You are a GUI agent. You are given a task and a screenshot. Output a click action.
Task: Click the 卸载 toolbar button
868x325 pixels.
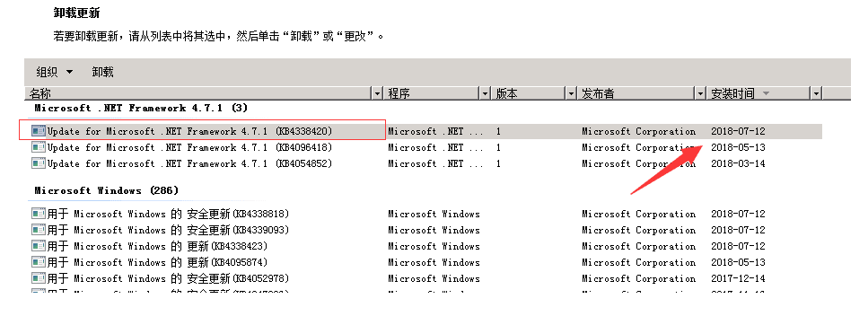point(102,72)
